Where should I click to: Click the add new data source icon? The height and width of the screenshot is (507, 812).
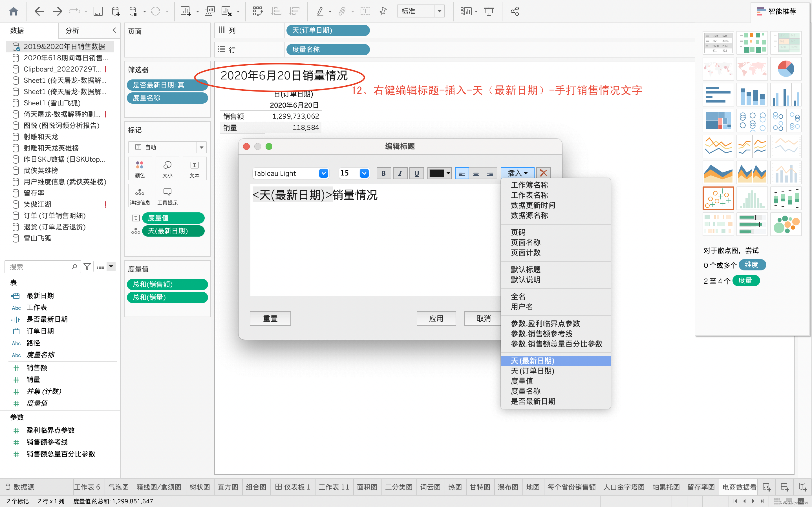tap(115, 11)
